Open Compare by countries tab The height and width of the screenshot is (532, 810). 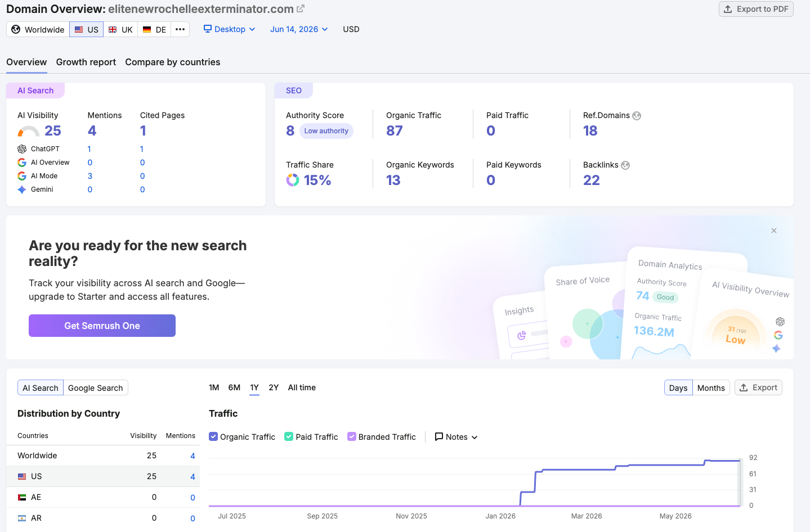tap(173, 62)
